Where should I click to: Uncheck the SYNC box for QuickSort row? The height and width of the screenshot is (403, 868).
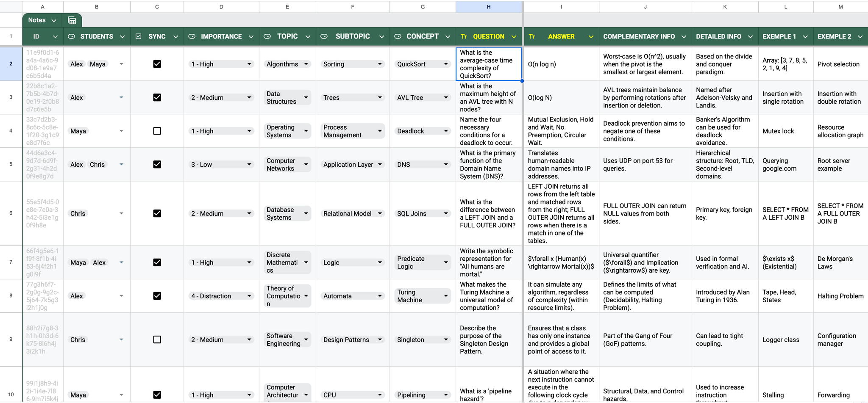coord(157,64)
